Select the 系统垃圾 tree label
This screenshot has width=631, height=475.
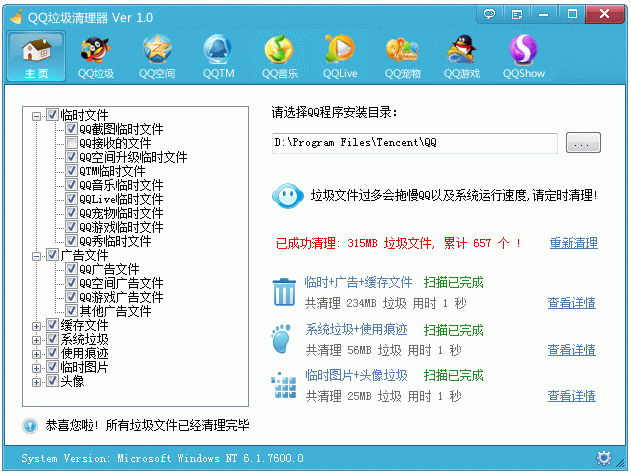click(85, 339)
